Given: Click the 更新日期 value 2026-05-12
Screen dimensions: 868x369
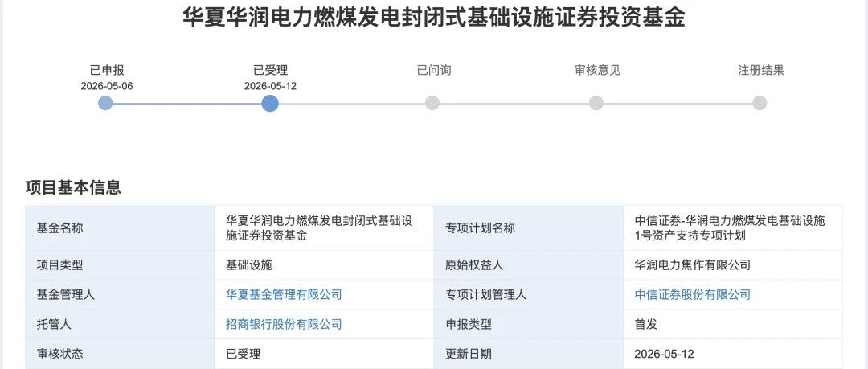Looking at the screenshot, I should [665, 354].
